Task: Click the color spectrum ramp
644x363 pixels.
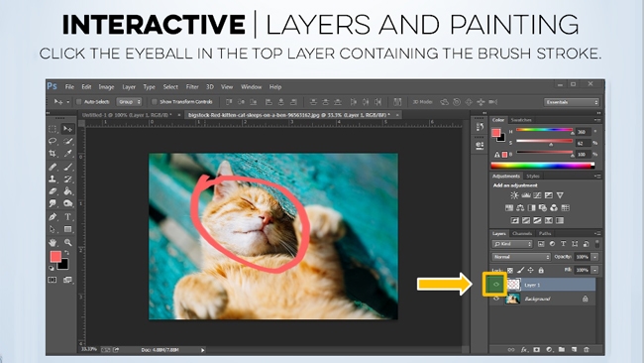Action: [542, 166]
